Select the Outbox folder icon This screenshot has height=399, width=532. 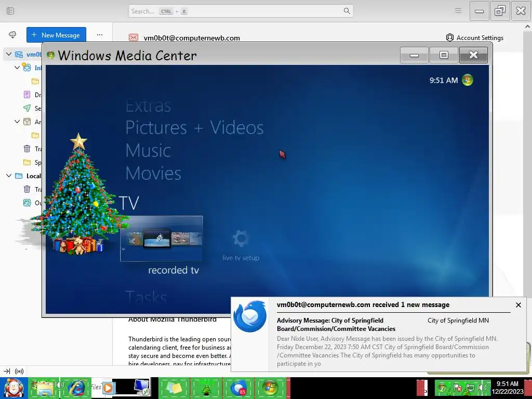click(27, 203)
